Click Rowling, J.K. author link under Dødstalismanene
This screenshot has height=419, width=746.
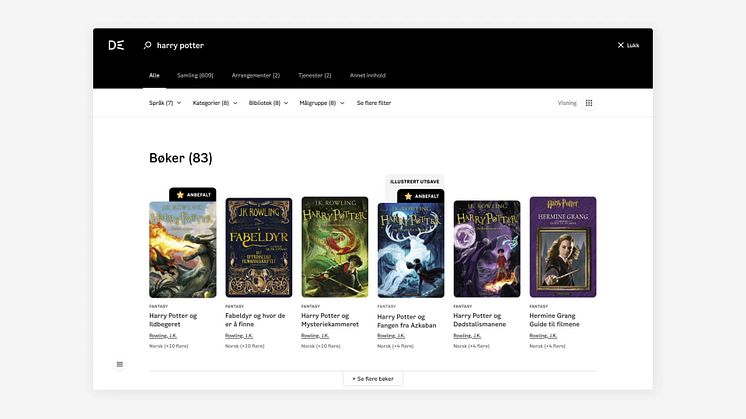[467, 336]
